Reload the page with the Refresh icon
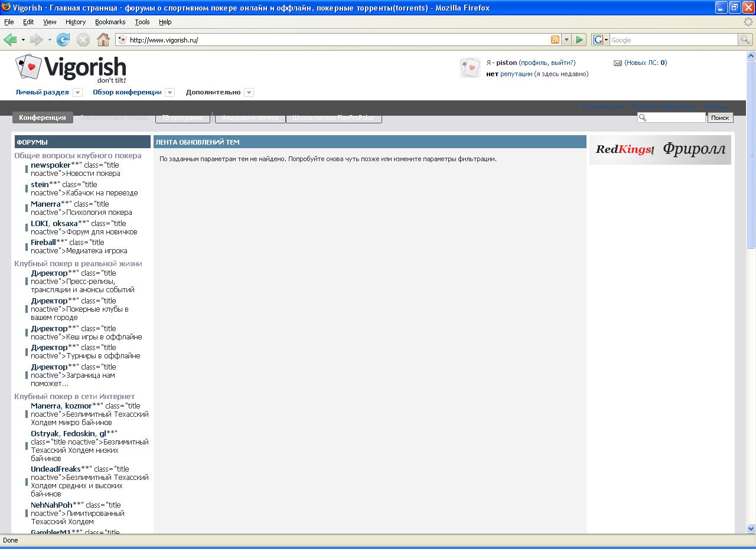The width and height of the screenshot is (756, 549). click(x=63, y=40)
